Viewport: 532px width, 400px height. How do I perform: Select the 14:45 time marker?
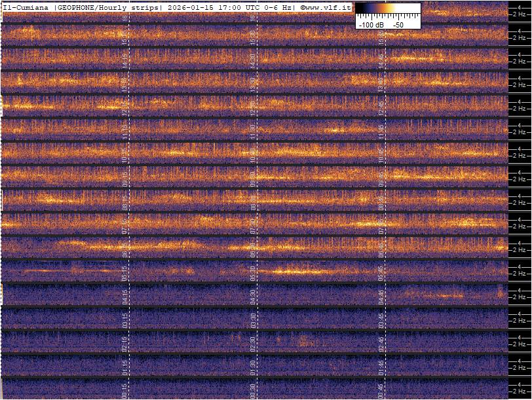[381, 60]
